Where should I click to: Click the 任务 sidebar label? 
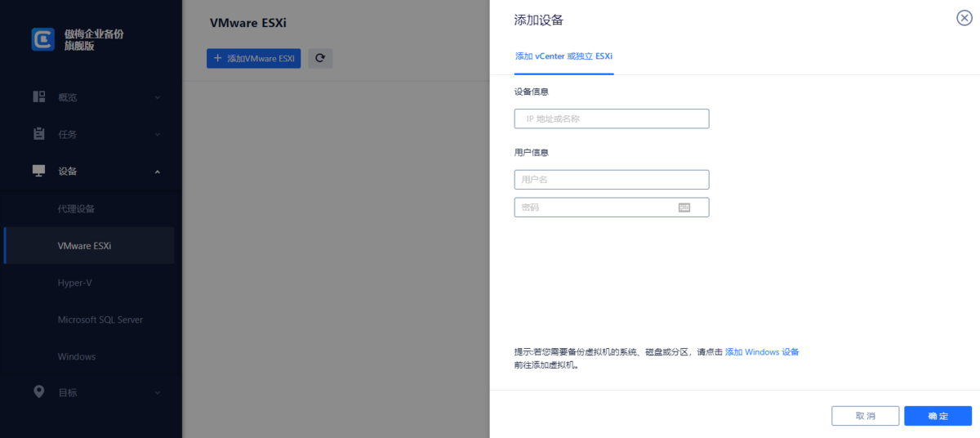click(x=67, y=134)
